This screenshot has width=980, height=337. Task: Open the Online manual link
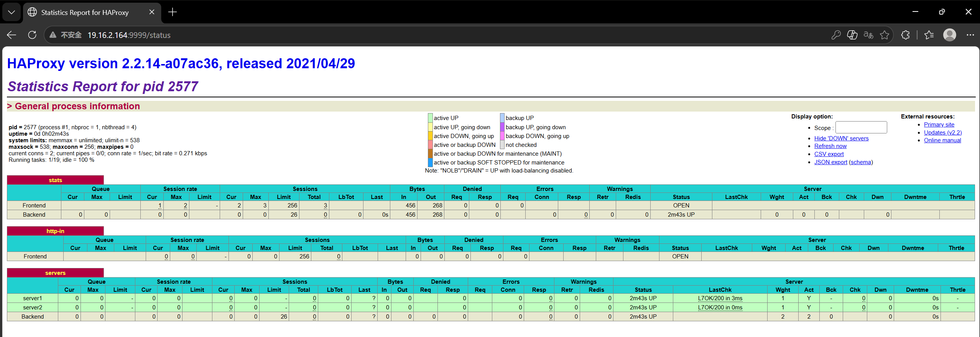tap(942, 140)
